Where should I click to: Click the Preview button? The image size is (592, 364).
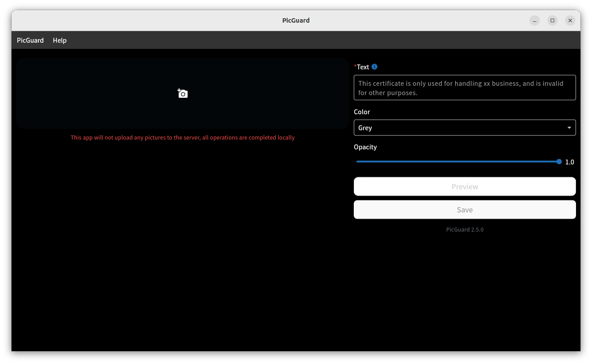(x=464, y=187)
